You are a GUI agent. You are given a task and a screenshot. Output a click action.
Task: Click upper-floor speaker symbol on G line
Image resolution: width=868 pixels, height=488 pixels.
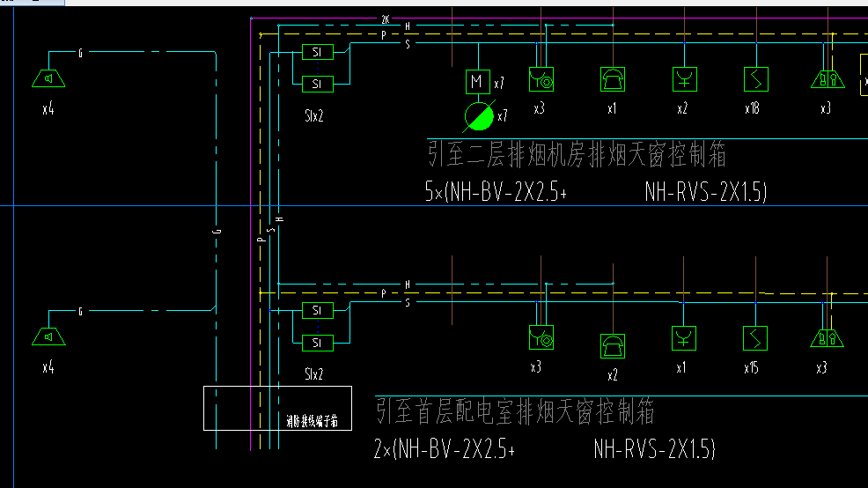(x=48, y=78)
